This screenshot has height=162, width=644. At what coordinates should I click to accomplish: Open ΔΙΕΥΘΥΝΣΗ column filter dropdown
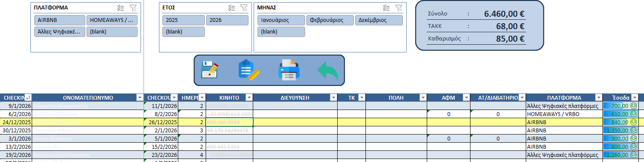click(333, 98)
